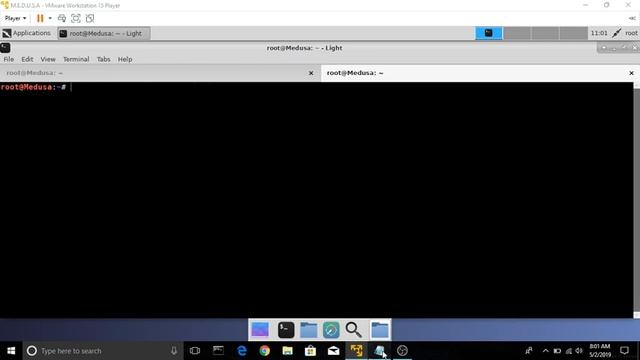640x360 pixels.
Task: Open the network tray icon
Action: tap(569, 351)
